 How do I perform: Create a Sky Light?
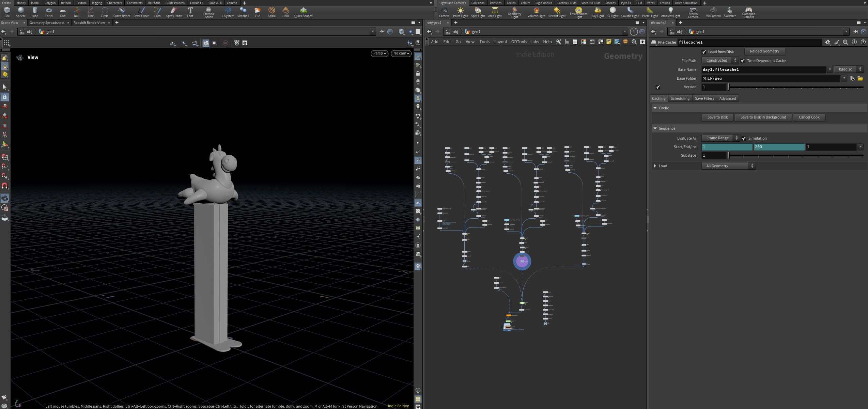(x=598, y=12)
